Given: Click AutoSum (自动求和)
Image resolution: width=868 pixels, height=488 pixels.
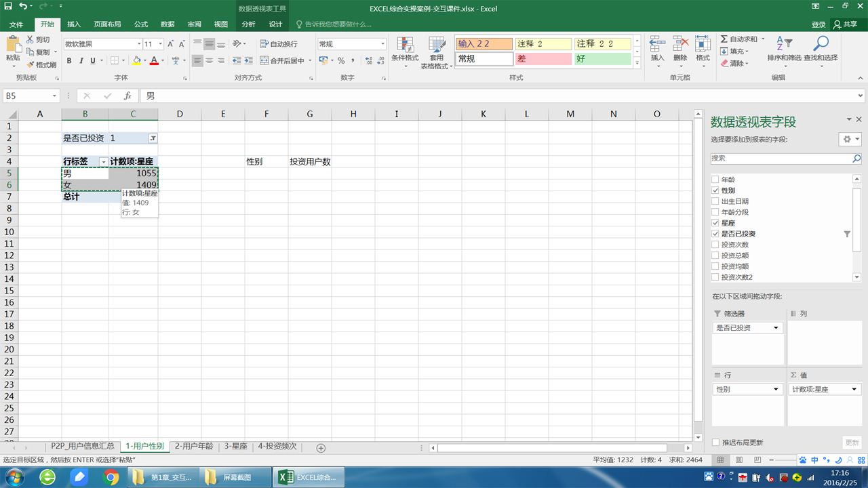Looking at the screenshot, I should (x=739, y=39).
